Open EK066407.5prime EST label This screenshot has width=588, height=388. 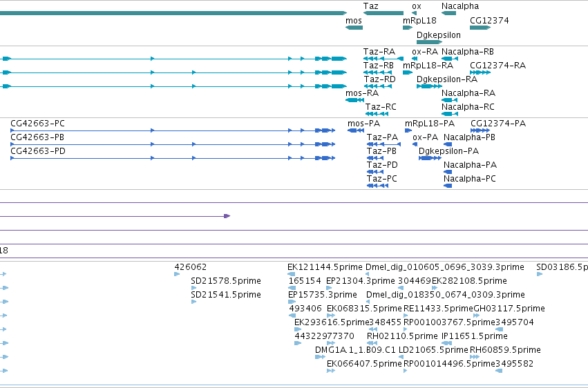coord(364,364)
